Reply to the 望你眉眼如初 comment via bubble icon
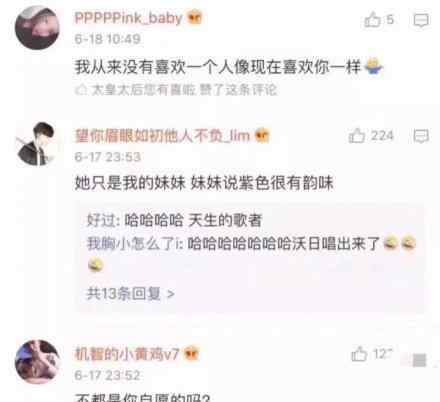The image size is (440, 402). 421,136
